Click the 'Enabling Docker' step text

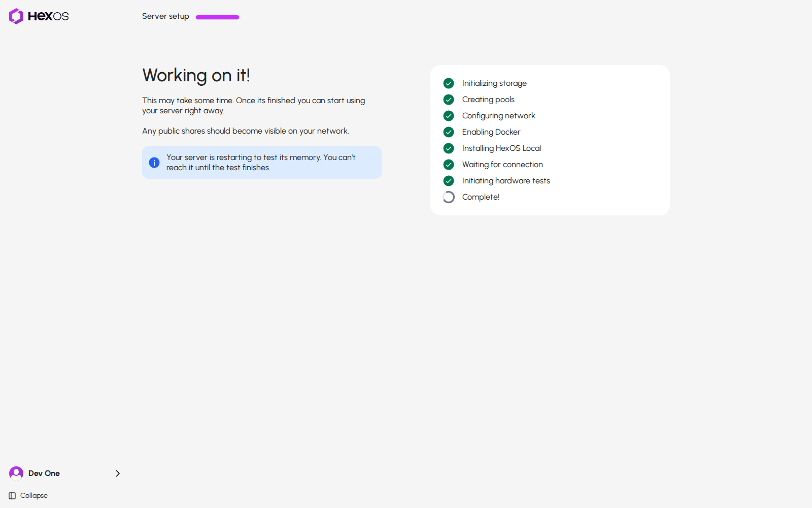coord(491,132)
